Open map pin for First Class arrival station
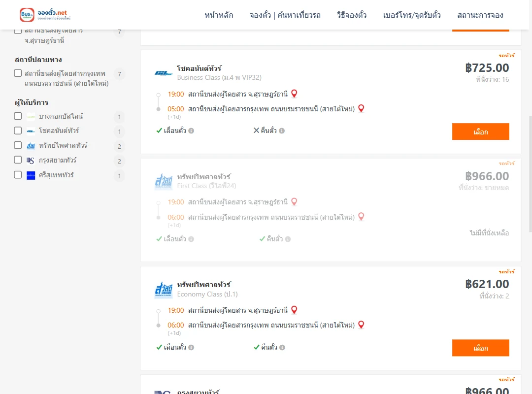 tap(362, 217)
